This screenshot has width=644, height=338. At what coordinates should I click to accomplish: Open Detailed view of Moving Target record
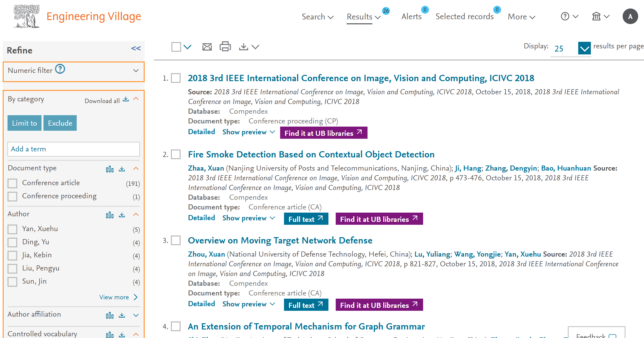201,304
